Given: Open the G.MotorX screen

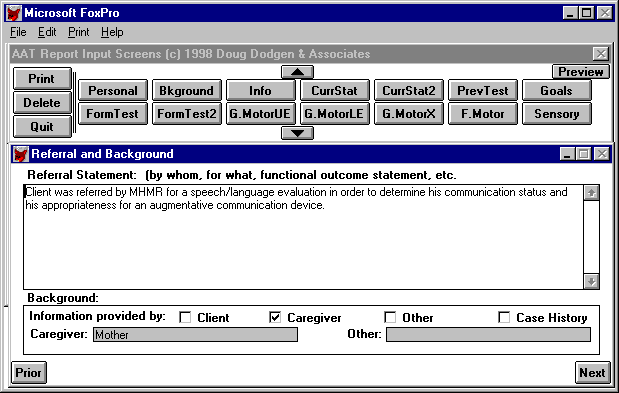Looking at the screenshot, I should pyautogui.click(x=409, y=114).
